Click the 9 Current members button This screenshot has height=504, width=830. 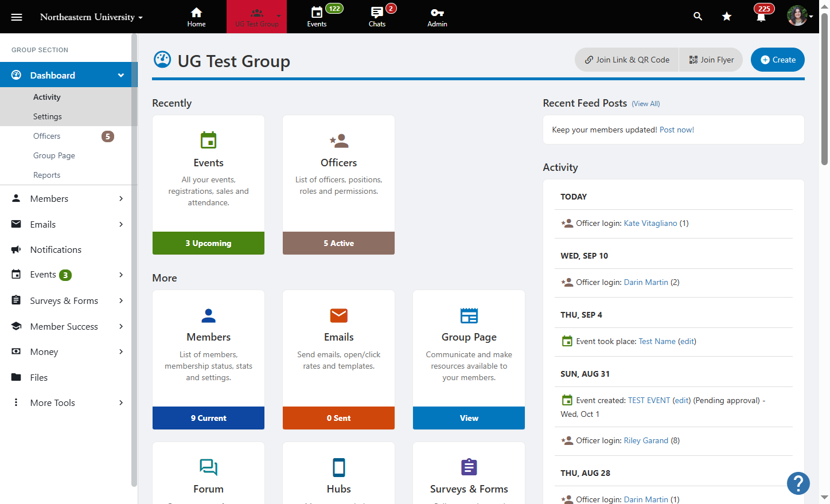point(208,418)
